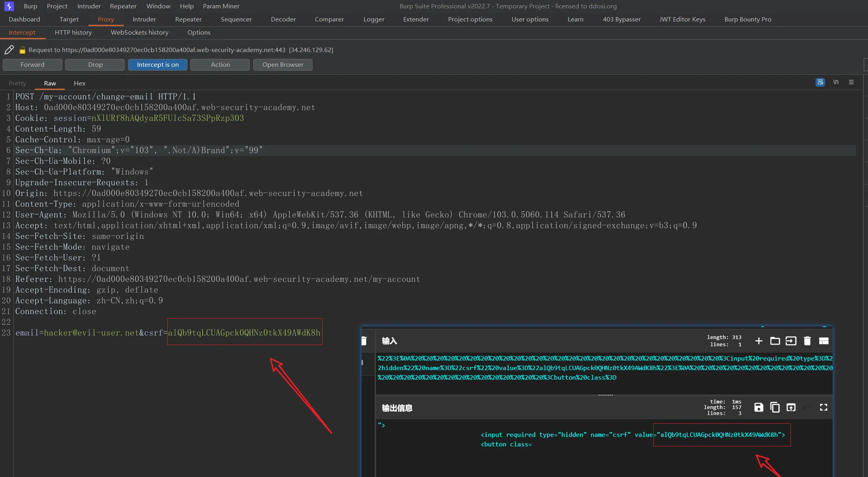
Task: Move output to input icon
Action: 791,407
